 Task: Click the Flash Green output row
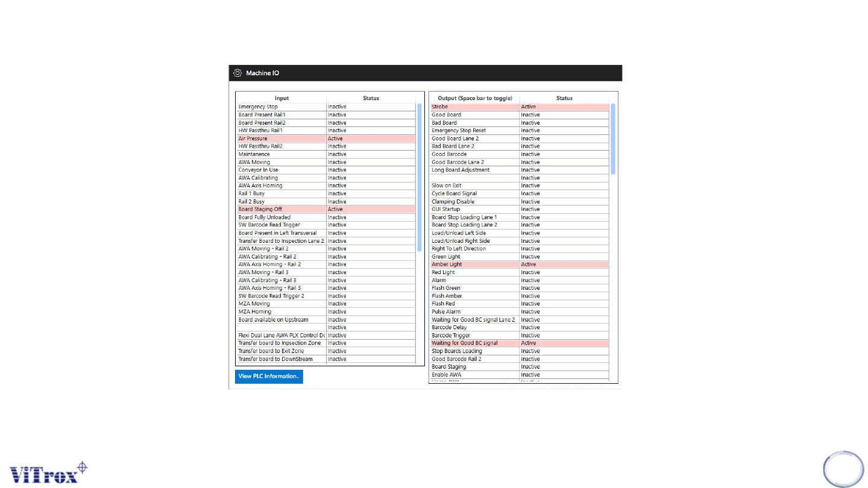520,288
